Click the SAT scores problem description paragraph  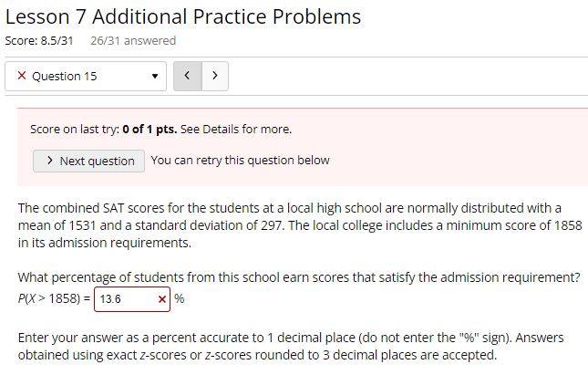pyautogui.click(x=300, y=225)
